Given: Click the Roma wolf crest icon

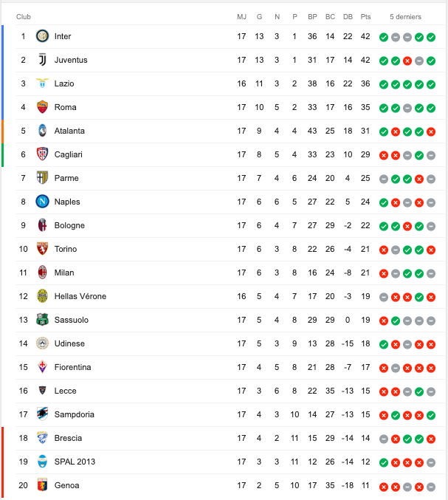Looking at the screenshot, I should 42,107.
